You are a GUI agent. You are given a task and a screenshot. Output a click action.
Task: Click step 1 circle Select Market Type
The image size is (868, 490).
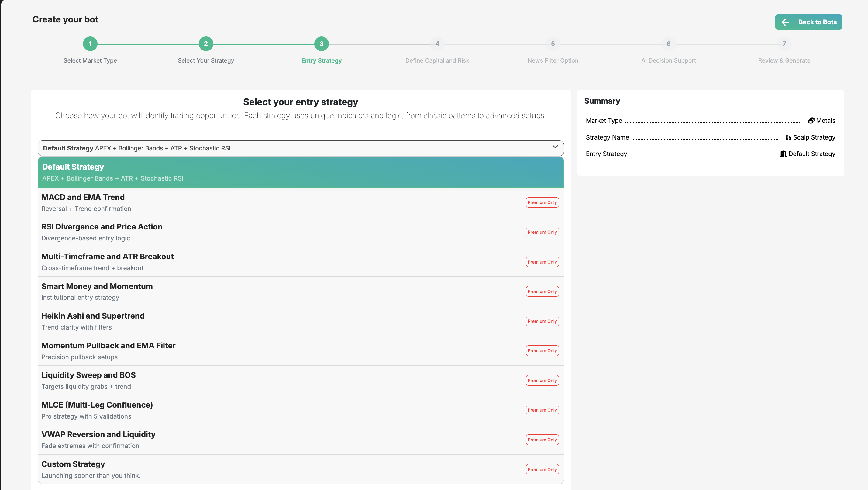point(90,44)
